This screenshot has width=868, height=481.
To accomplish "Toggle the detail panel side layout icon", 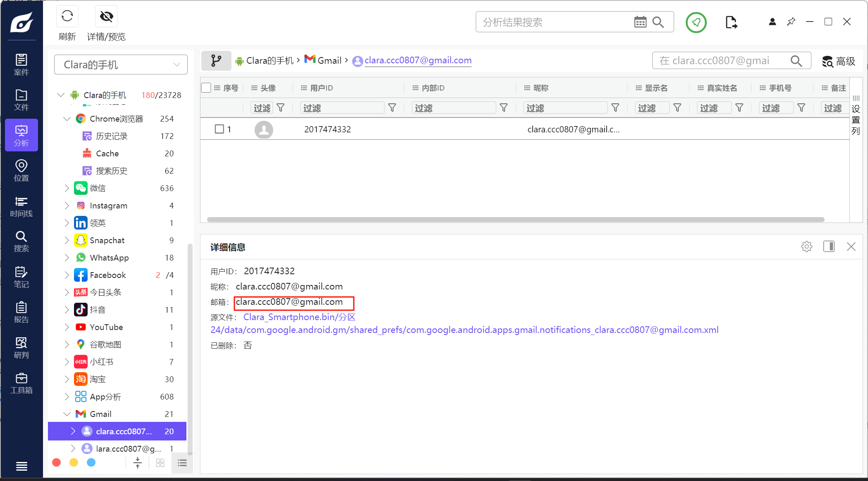I will tap(829, 247).
